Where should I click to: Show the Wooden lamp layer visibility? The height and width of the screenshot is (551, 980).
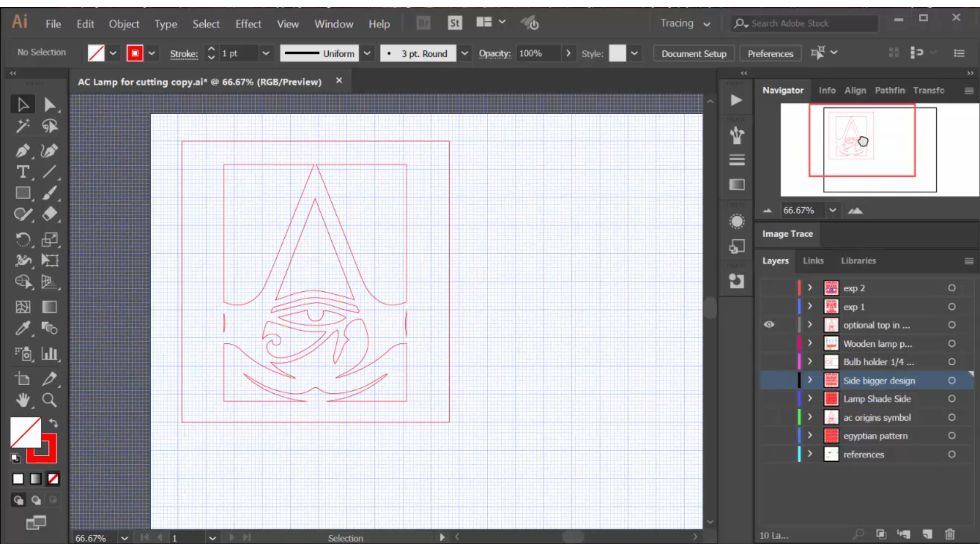tap(769, 343)
